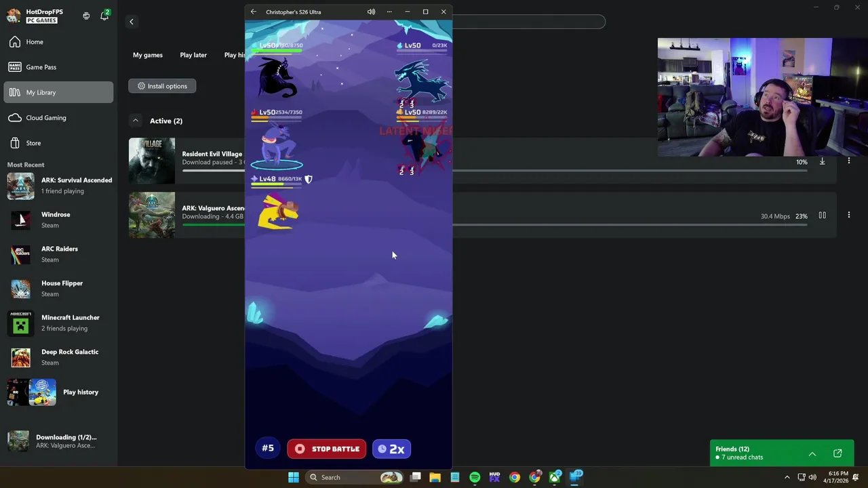Open Task View from taskbar
Viewport: 868px width, 488px height.
click(416, 477)
